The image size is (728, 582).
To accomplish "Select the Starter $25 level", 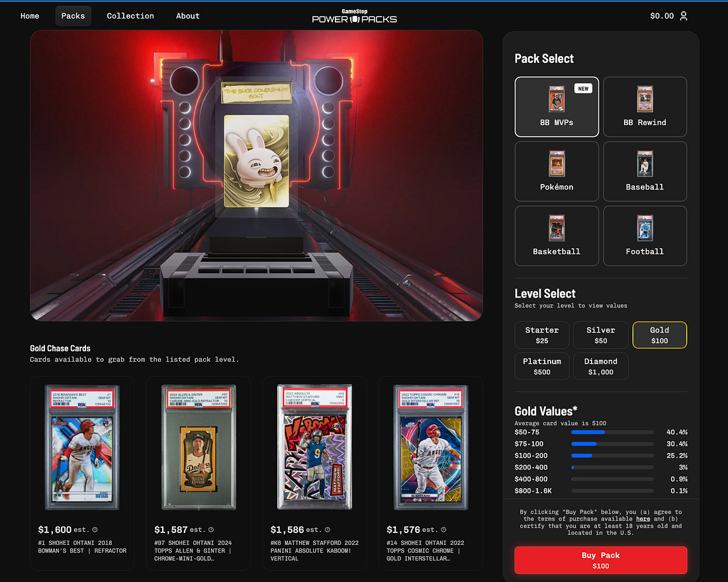I will pyautogui.click(x=542, y=335).
